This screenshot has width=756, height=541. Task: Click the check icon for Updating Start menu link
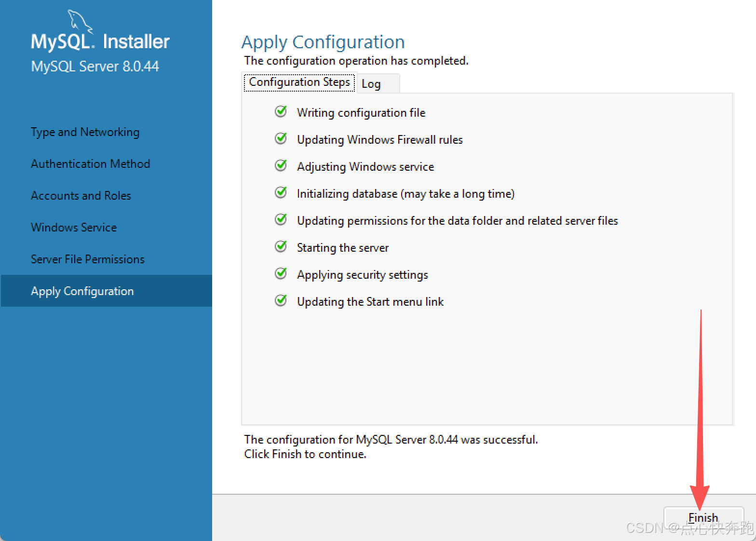[281, 301]
